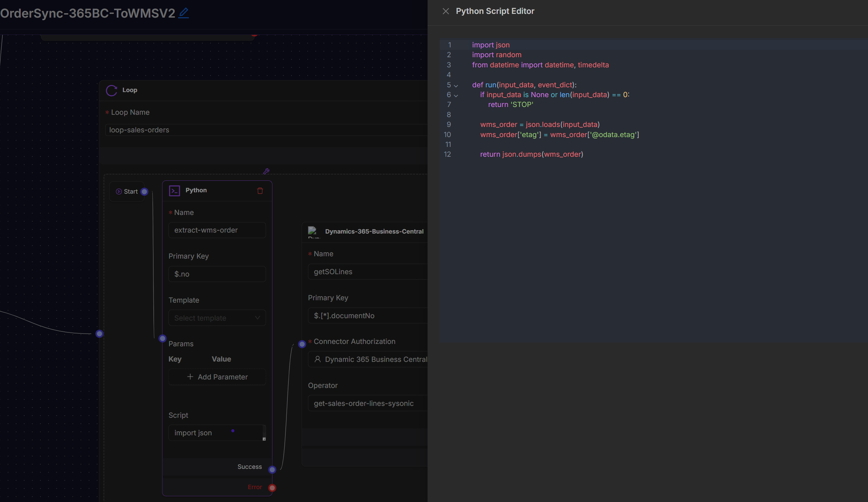The width and height of the screenshot is (868, 502).
Task: Click the wrench icon above the dashed loop region
Action: 266,171
